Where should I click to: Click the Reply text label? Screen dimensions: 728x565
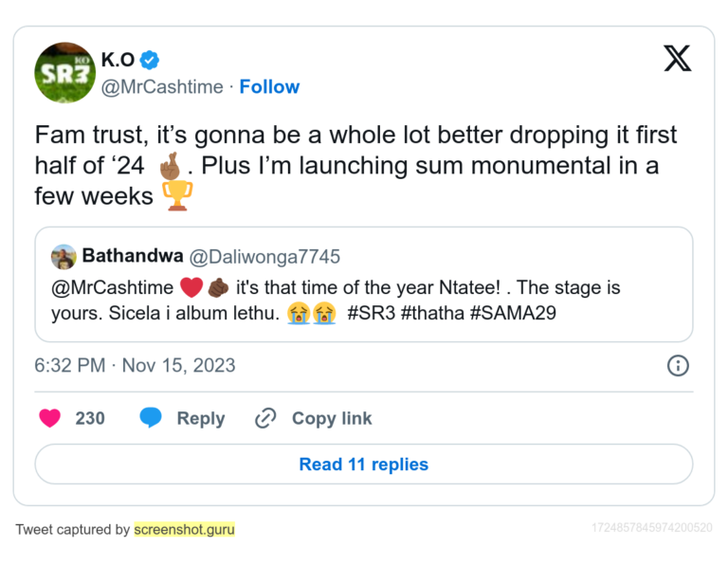(x=201, y=418)
